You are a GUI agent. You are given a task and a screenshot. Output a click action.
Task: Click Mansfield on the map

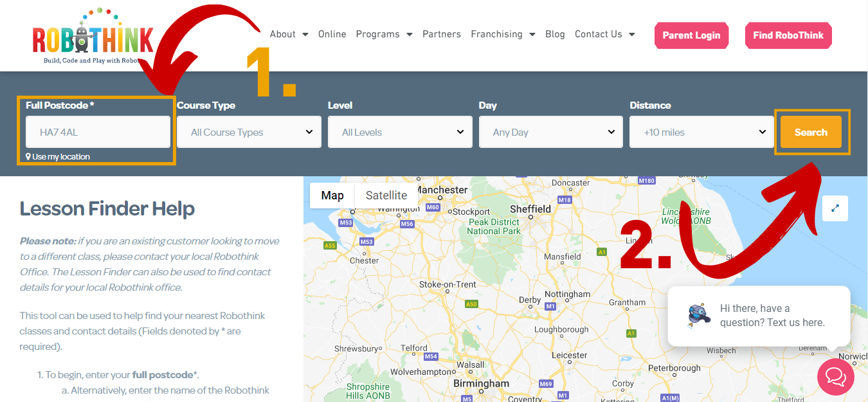[x=563, y=256]
